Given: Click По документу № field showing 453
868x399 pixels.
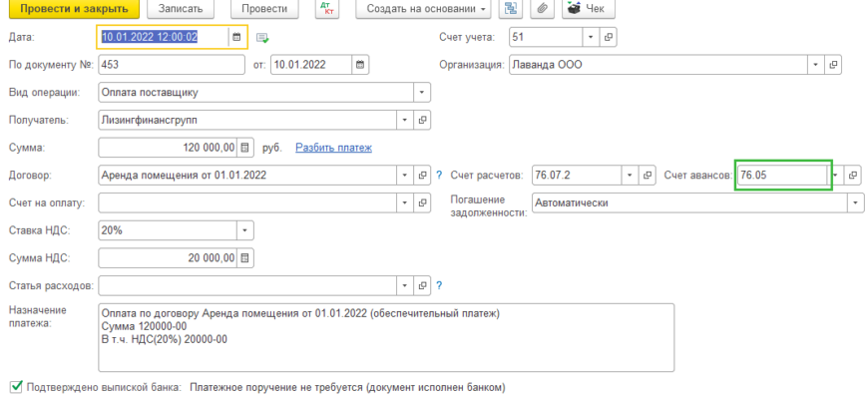Looking at the screenshot, I should (x=171, y=65).
